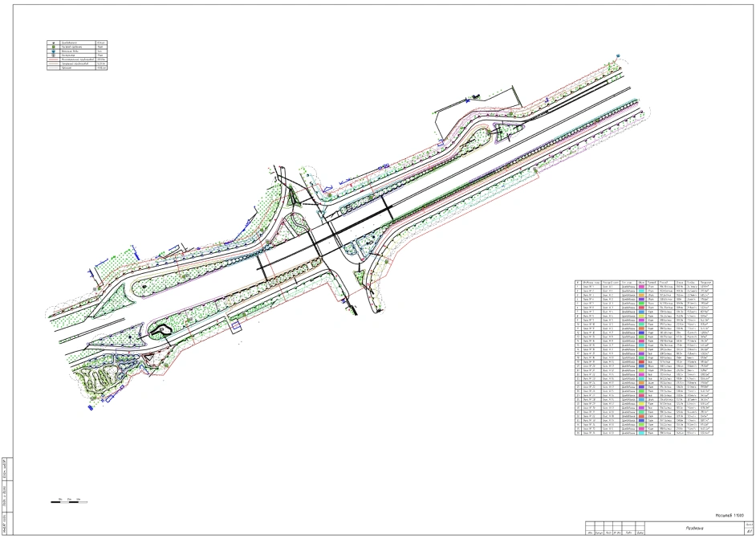Pick the small black symbol in legend's first row

53,43
